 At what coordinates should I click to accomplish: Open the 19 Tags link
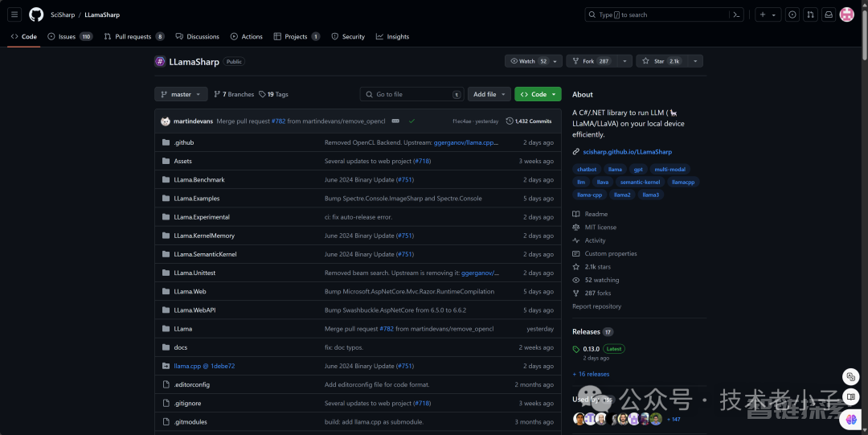point(273,94)
